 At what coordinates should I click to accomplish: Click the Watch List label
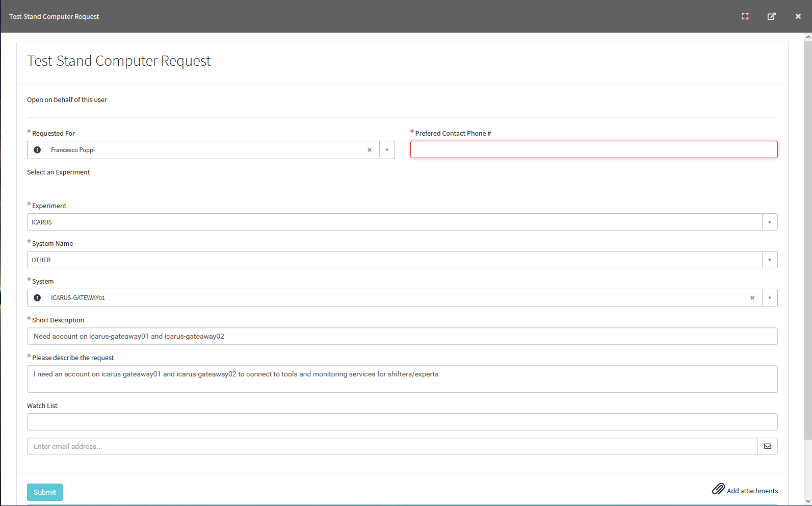click(42, 406)
